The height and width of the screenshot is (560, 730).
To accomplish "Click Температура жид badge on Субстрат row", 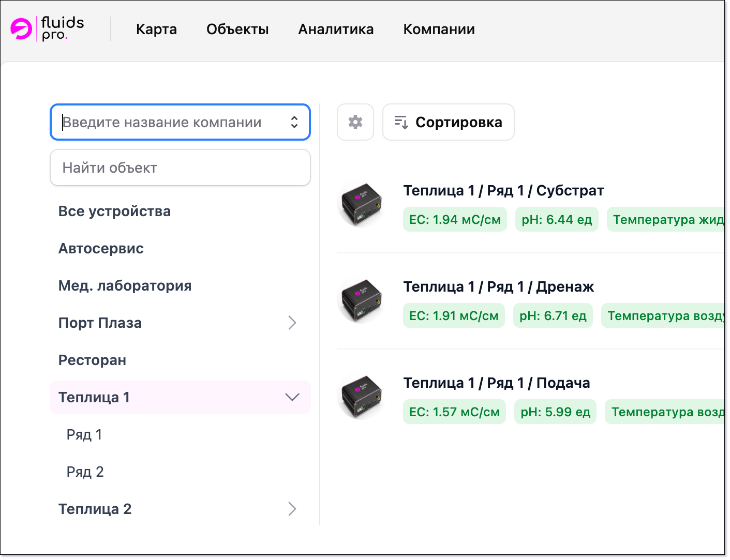I will click(666, 220).
